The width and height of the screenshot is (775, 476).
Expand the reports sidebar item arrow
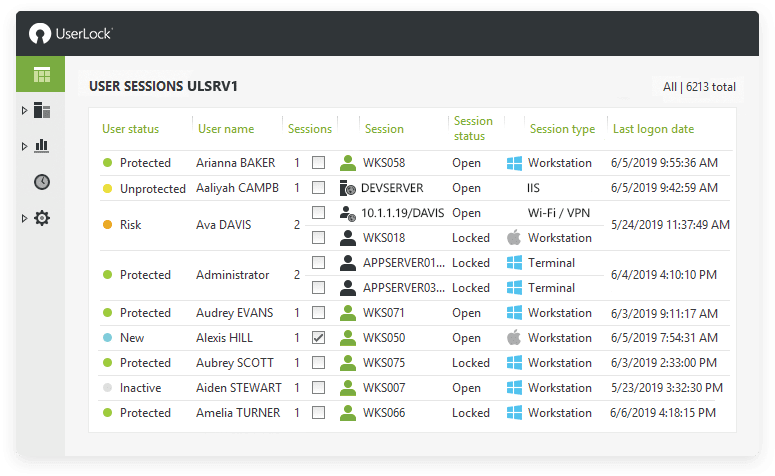tap(24, 146)
